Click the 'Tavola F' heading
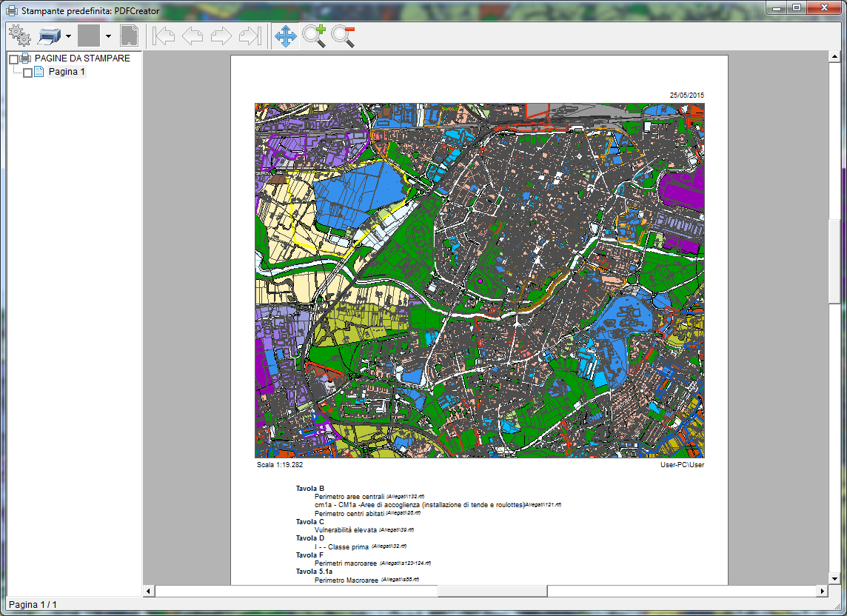Viewport: 847px width, 616px height. 309,555
